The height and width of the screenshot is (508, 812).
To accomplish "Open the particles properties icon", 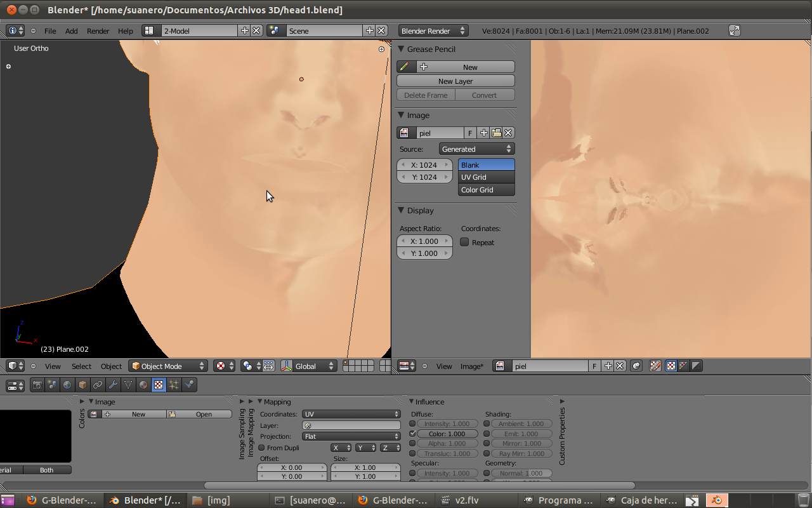I will 174,385.
